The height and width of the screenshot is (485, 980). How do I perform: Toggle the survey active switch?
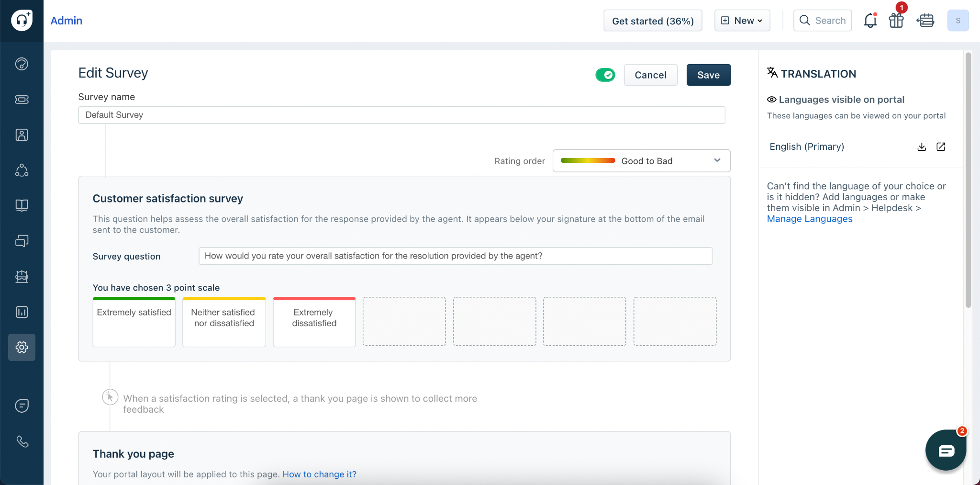point(605,75)
